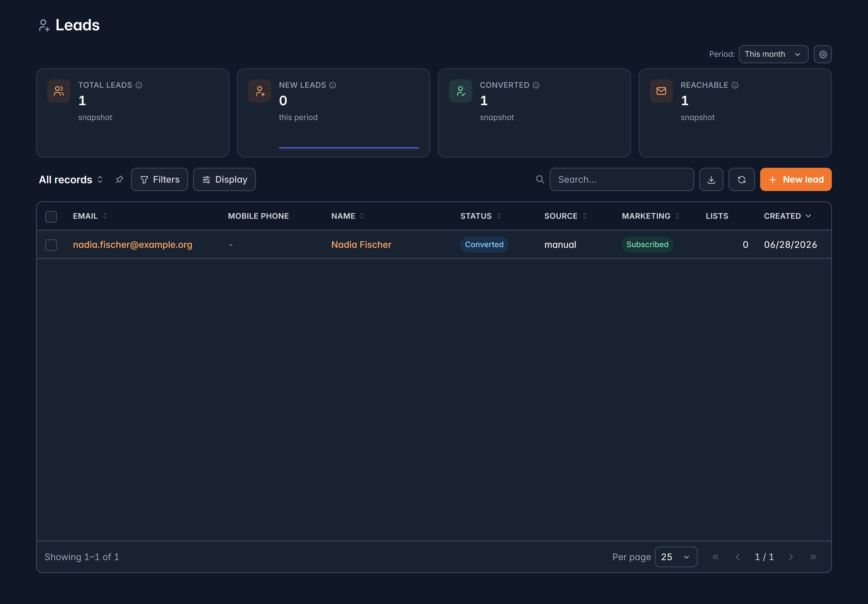The width and height of the screenshot is (868, 604).
Task: Click the Total Leads people icon
Action: point(59,91)
